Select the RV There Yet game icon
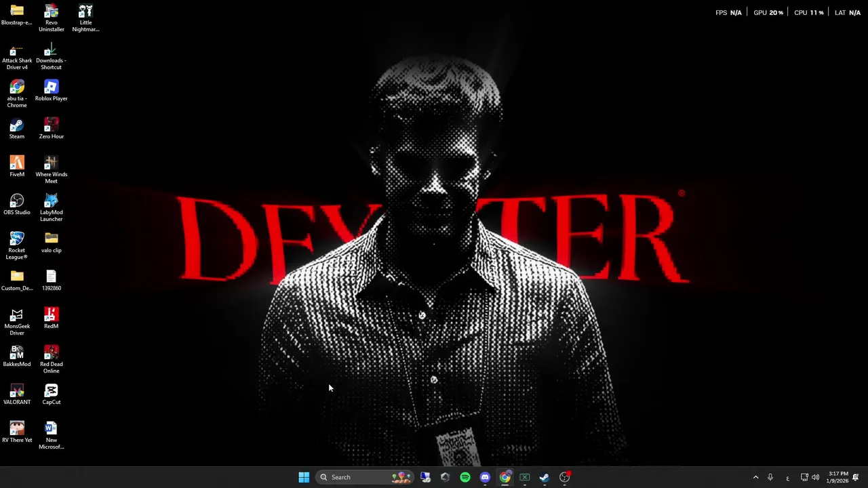The height and width of the screenshot is (488, 868). click(17, 432)
